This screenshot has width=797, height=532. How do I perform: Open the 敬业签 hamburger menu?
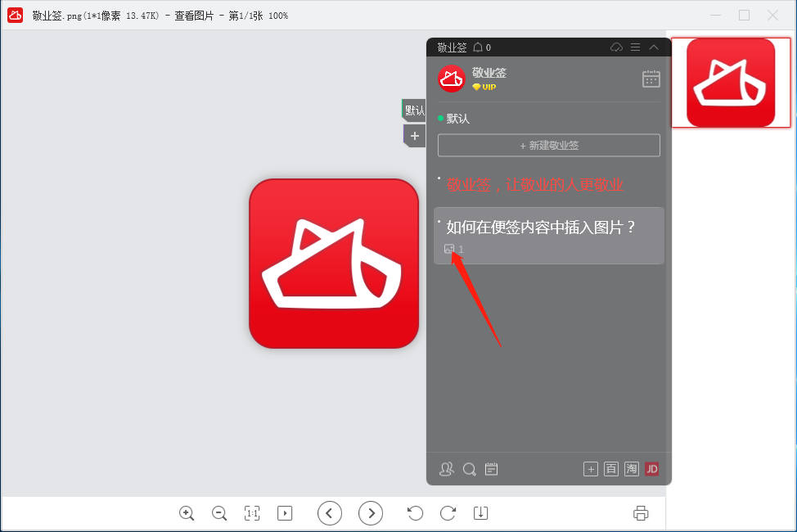point(635,47)
